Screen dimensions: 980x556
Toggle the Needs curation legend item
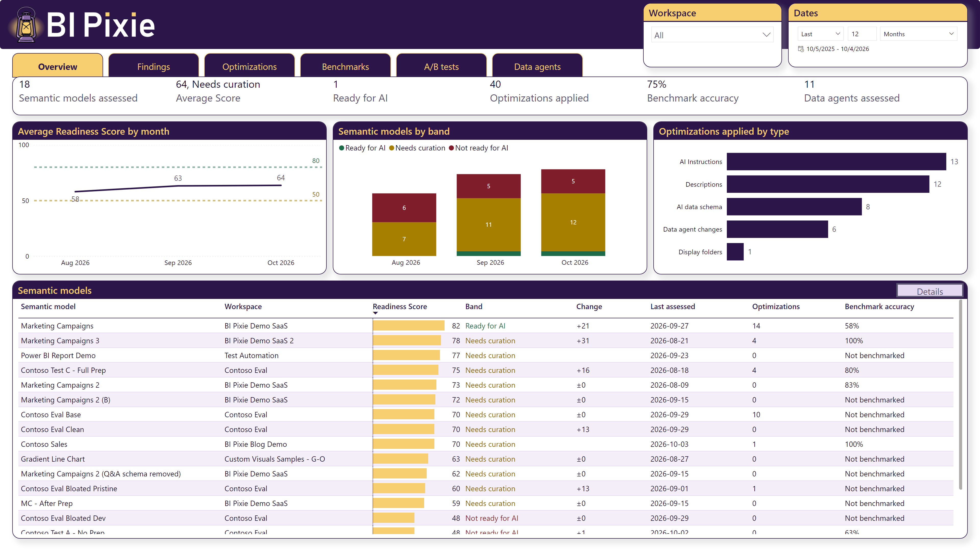(417, 148)
